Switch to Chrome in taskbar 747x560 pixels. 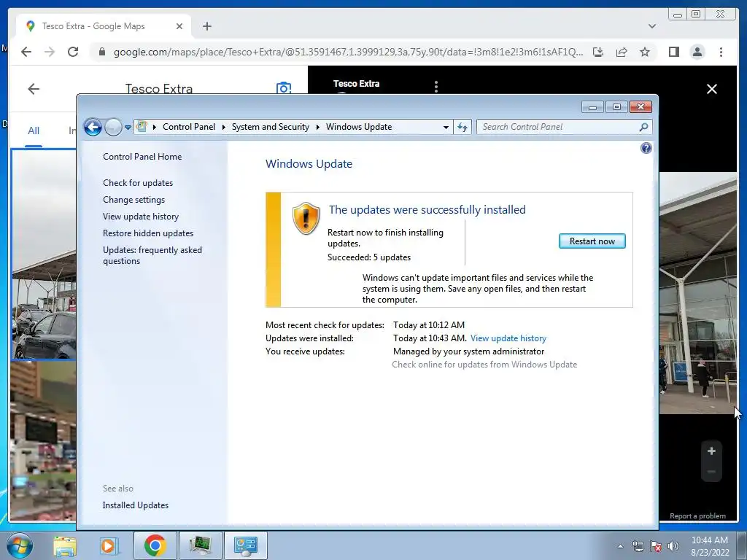pyautogui.click(x=155, y=545)
